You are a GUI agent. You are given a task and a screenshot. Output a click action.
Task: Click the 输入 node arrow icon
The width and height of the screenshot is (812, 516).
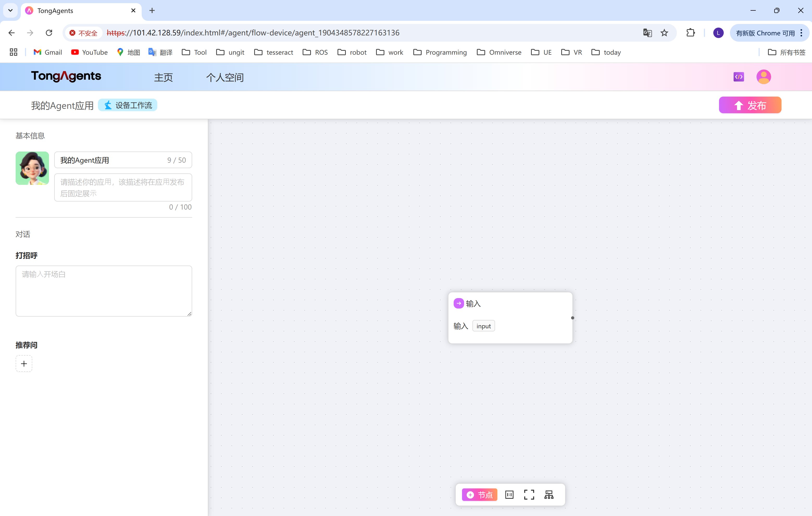(x=458, y=303)
